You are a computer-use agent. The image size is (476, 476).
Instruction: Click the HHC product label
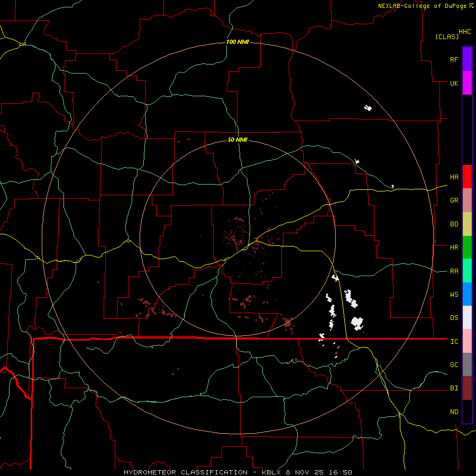click(465, 32)
